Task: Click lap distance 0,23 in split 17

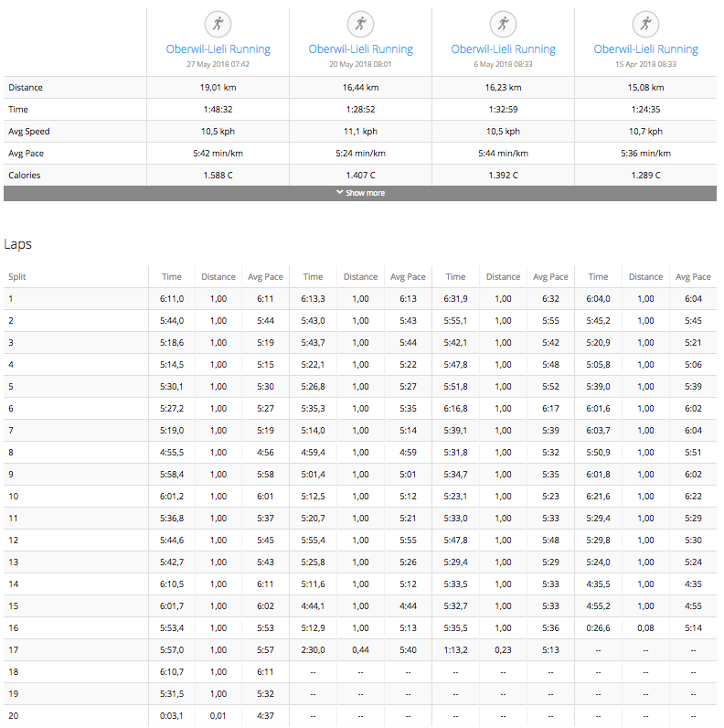Action: 503,650
